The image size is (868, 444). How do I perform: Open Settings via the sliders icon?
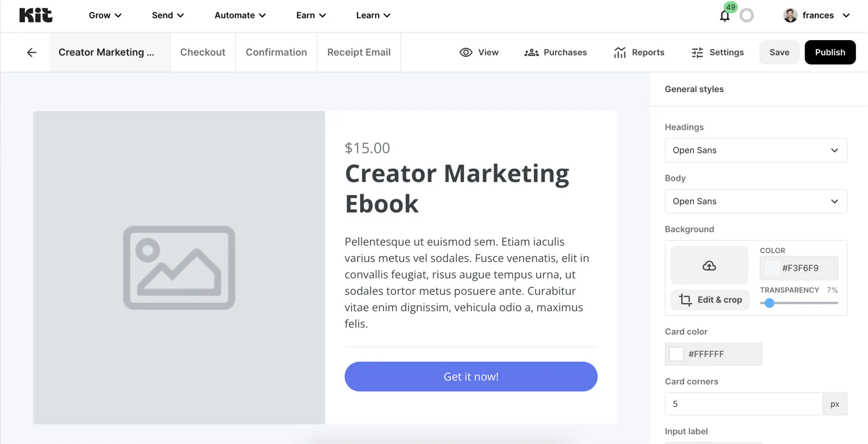697,53
